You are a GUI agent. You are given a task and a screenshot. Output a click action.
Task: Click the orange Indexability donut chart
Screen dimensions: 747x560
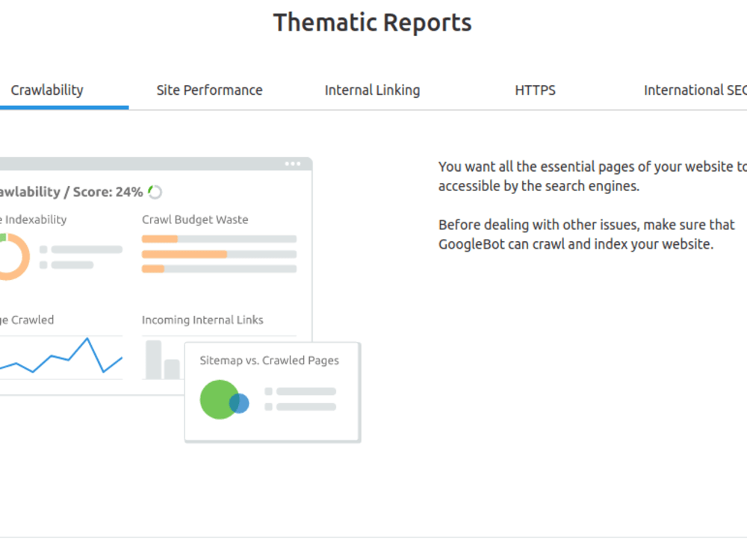point(10,257)
